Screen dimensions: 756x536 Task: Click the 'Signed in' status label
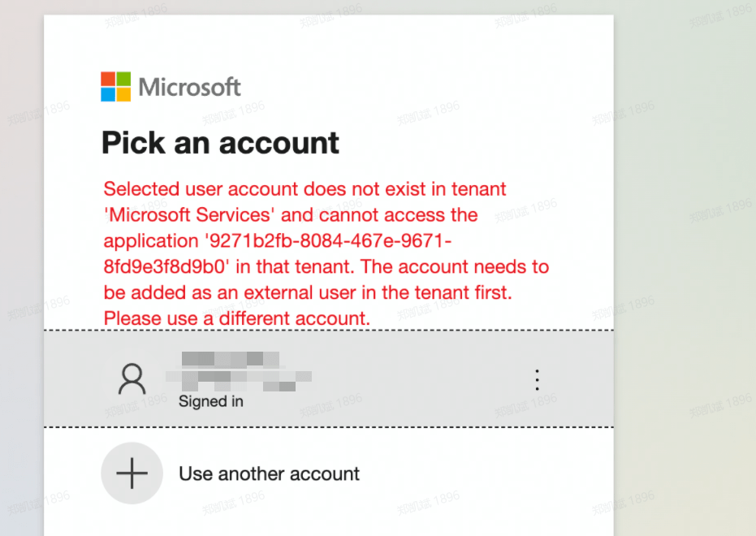tap(210, 401)
